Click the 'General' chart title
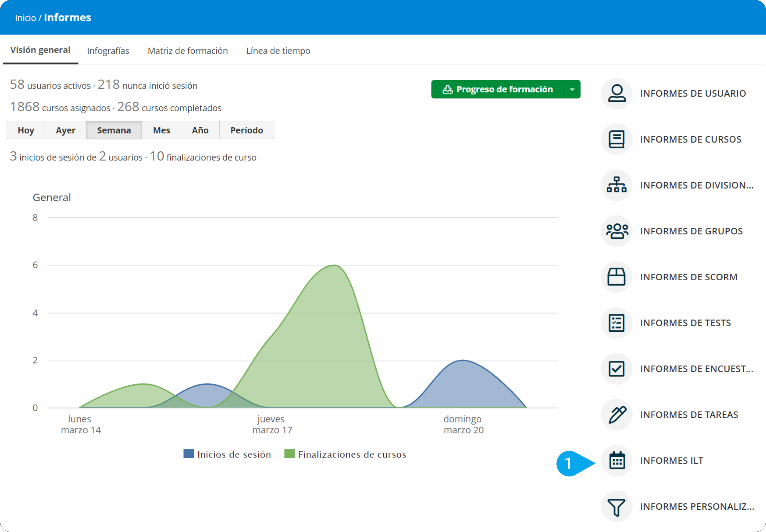766x532 pixels. pyautogui.click(x=52, y=198)
